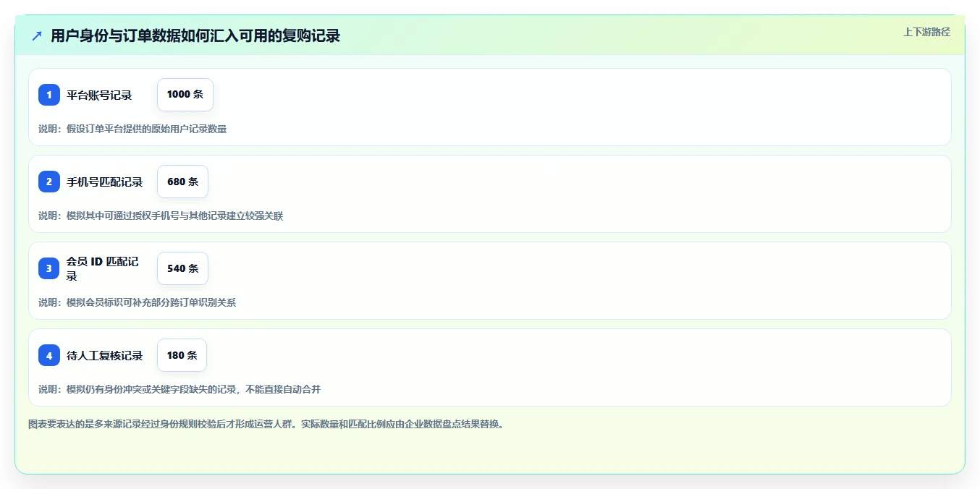Click the description about 身份冲突或关键字段缺失
Image resolution: width=980 pixels, height=489 pixels.
179,389
